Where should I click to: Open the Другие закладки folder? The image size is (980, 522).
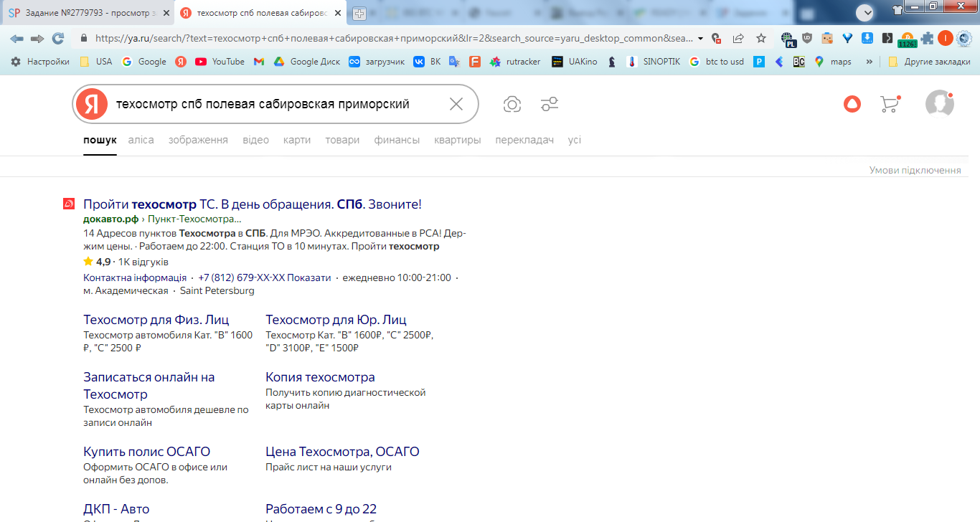tap(929, 62)
